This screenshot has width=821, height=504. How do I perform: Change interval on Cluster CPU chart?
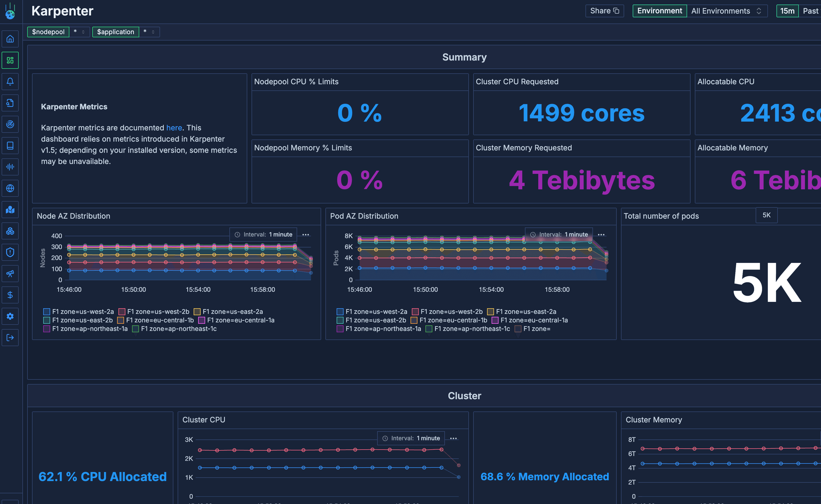coord(411,438)
